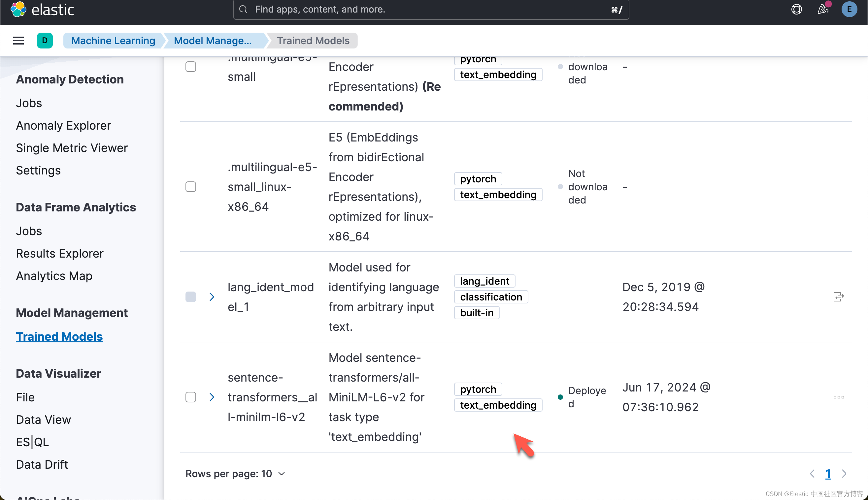
Task: Open user avatar E menu
Action: pos(849,9)
